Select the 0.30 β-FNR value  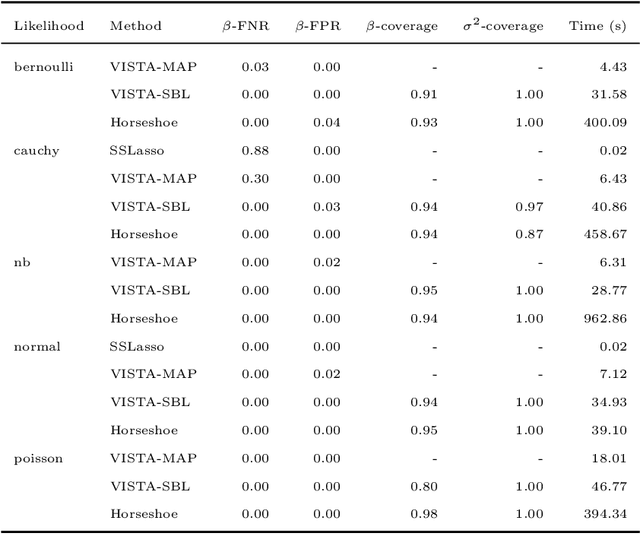(x=255, y=179)
